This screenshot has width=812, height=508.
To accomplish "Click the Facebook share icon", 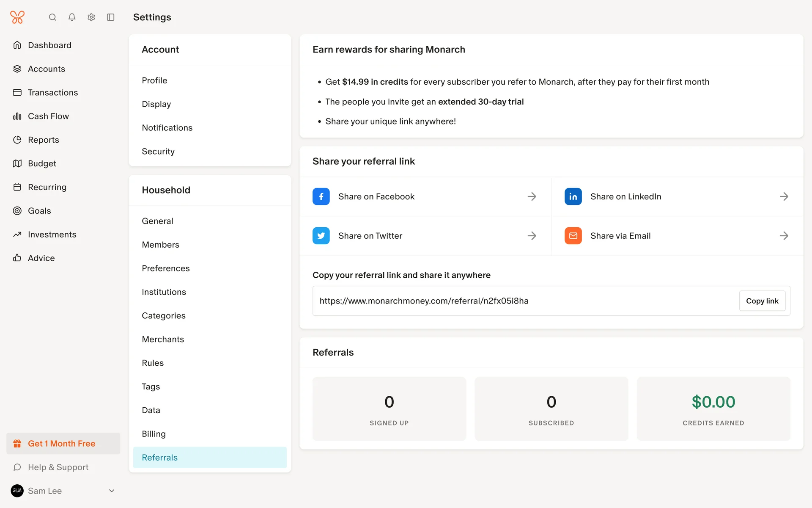I will tap(321, 196).
